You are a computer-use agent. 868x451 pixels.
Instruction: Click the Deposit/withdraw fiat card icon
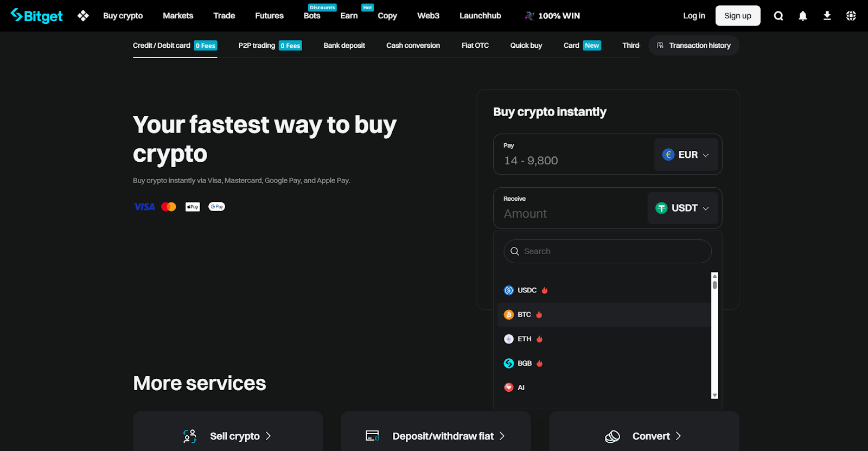click(x=373, y=436)
